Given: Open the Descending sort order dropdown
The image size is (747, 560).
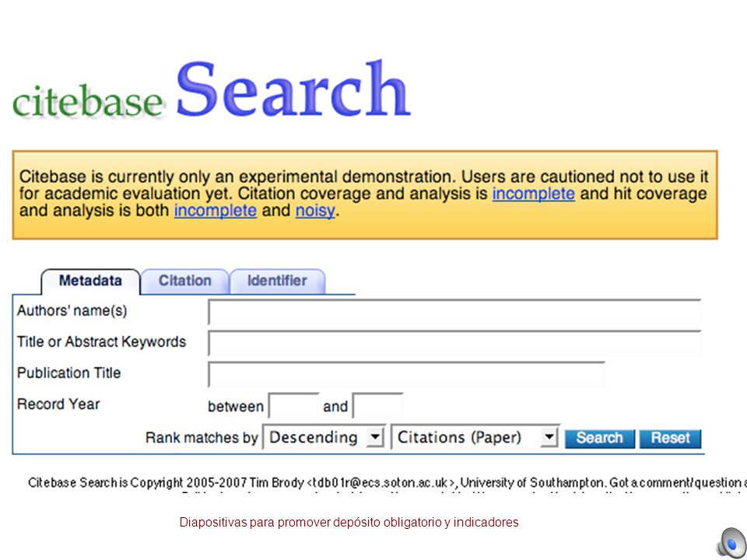Looking at the screenshot, I should pos(324,437).
